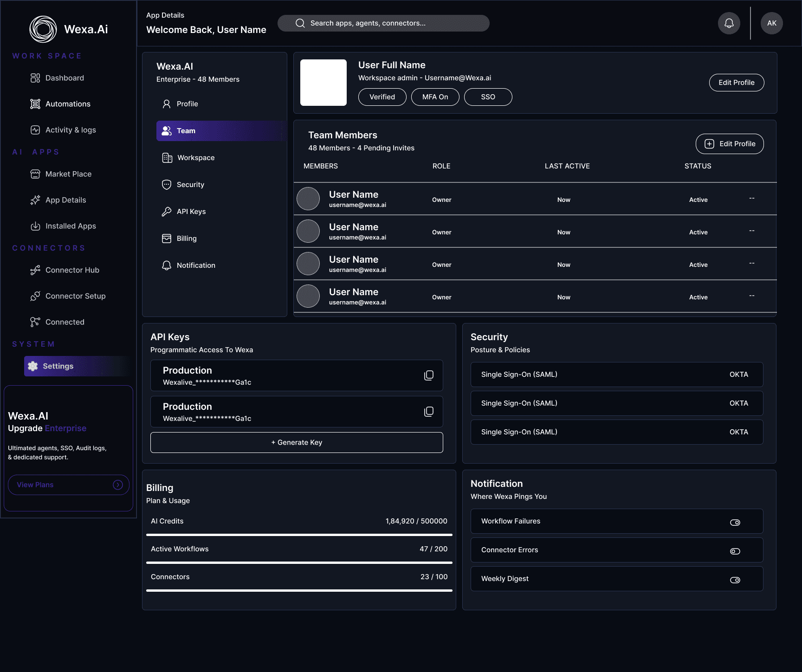Click the View Plans arrow button
Viewport: 802px width, 672px height.
click(x=118, y=485)
